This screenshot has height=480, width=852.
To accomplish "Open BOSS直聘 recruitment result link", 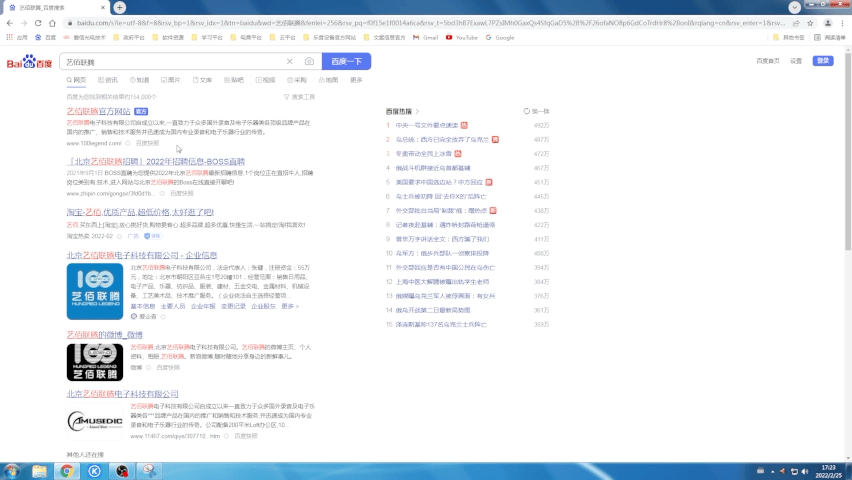I will point(156,161).
